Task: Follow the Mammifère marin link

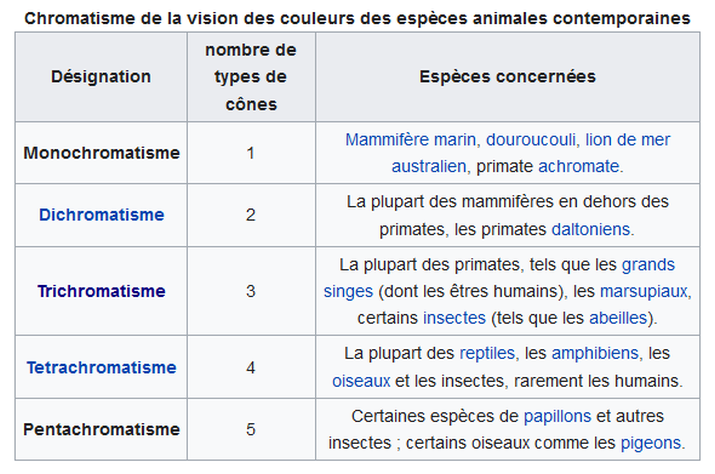Action: 410,140
